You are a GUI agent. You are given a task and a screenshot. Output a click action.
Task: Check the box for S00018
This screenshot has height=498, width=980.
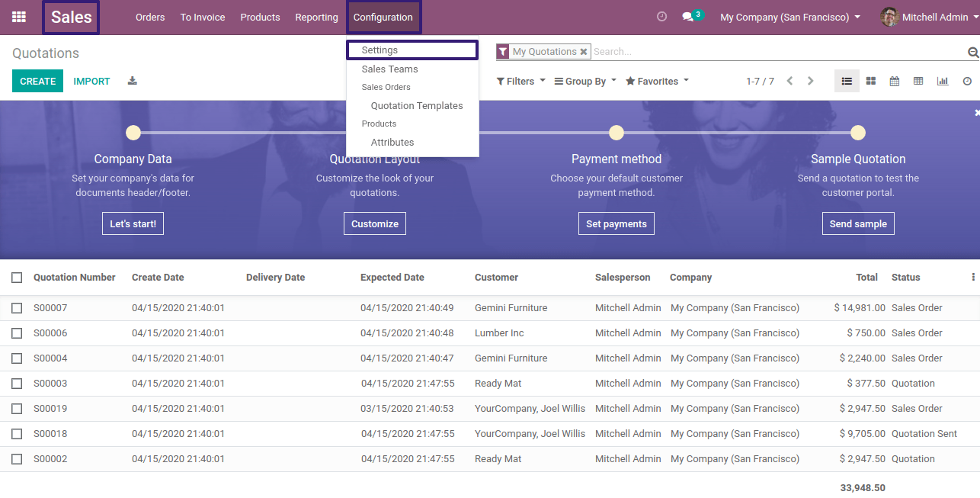click(x=17, y=434)
